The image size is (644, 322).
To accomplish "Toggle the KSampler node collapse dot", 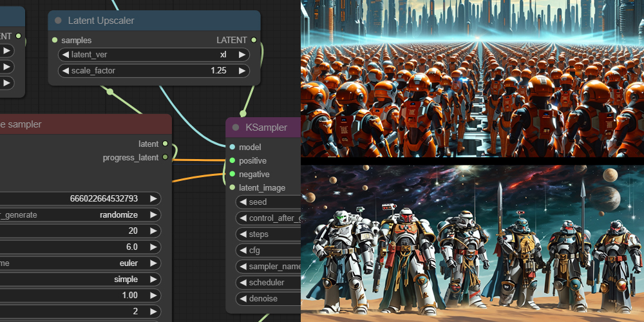I will (236, 128).
